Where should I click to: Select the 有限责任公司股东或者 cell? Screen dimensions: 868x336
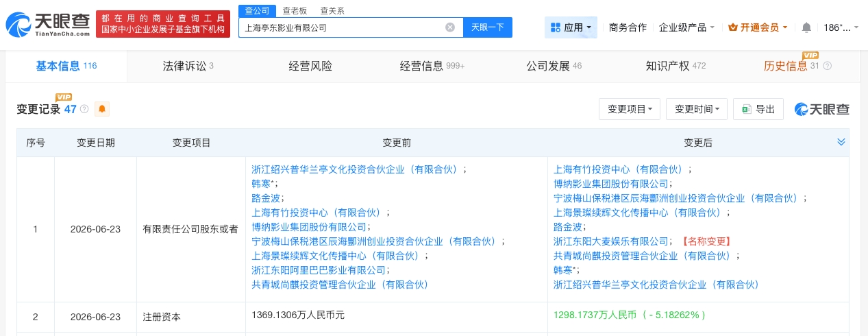click(x=190, y=229)
